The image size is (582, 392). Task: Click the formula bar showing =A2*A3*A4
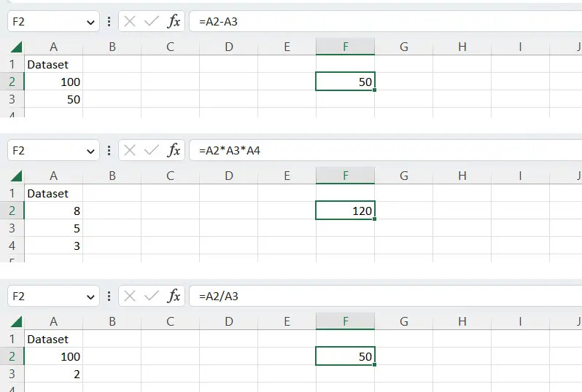[x=379, y=151]
